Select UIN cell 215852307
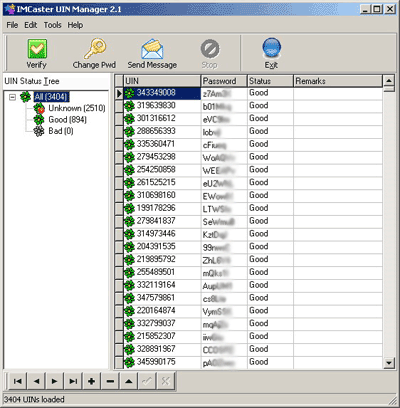Screen dimensions: 400x408 click(x=162, y=337)
